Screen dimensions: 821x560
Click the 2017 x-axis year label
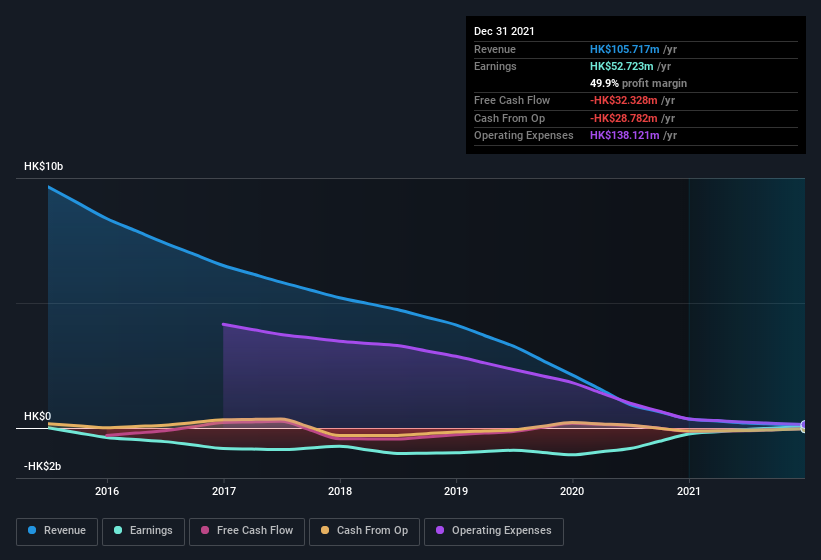[x=224, y=491]
